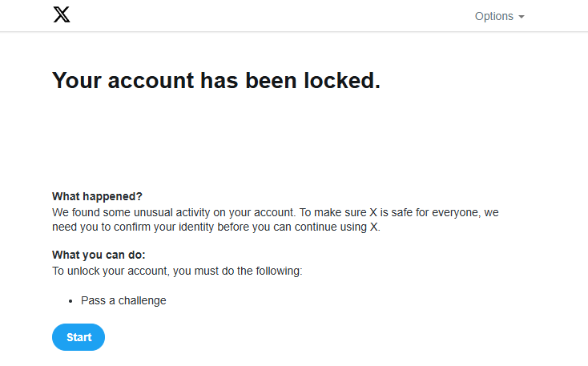Click the "What happened?" subheading
This screenshot has width=588, height=366.
pos(97,196)
